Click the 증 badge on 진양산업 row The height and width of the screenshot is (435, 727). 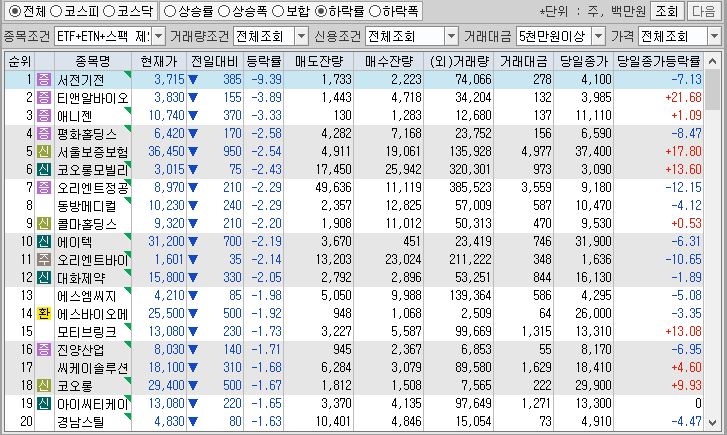point(44,349)
